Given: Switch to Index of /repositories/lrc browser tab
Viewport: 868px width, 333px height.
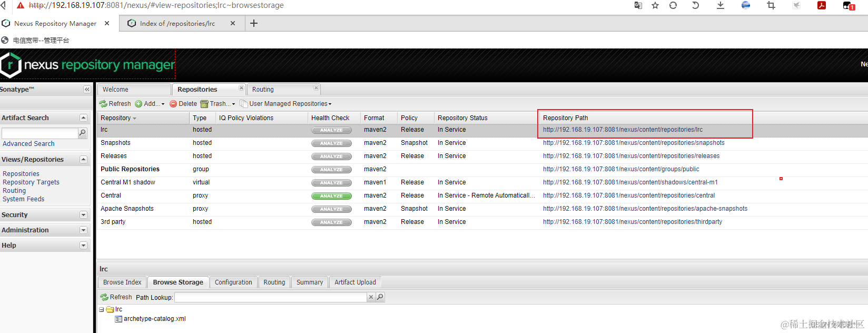Looking at the screenshot, I should coord(177,23).
